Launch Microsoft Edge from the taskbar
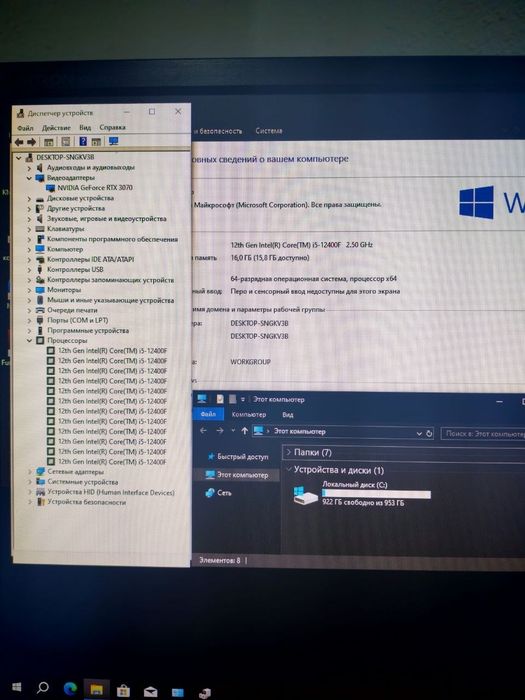525x700 pixels. (x=70, y=688)
